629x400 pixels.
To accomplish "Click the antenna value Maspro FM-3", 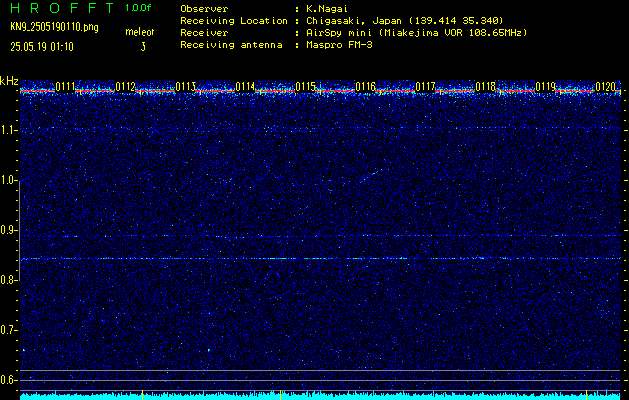I will click(x=339, y=45).
